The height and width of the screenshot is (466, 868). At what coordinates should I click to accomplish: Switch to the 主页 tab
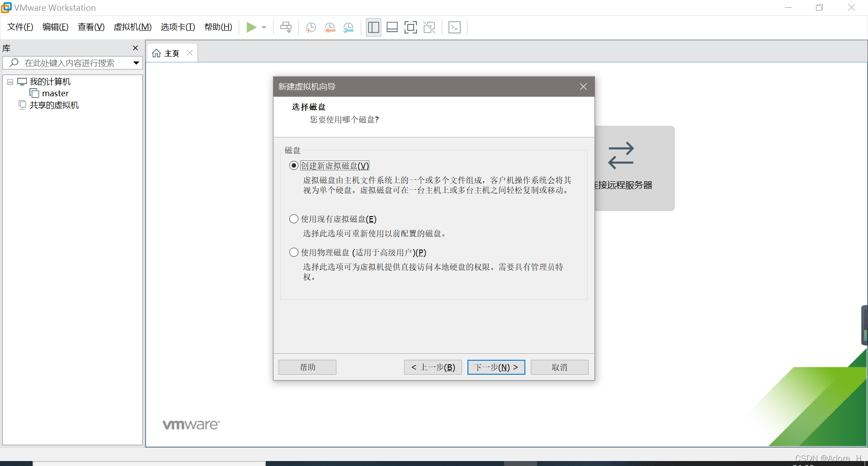point(172,53)
